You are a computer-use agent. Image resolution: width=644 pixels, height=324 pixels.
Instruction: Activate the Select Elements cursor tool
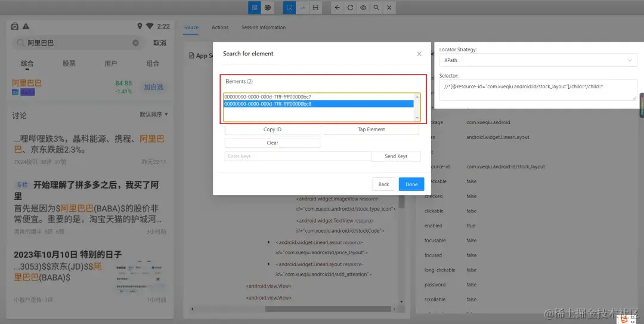(290, 7)
